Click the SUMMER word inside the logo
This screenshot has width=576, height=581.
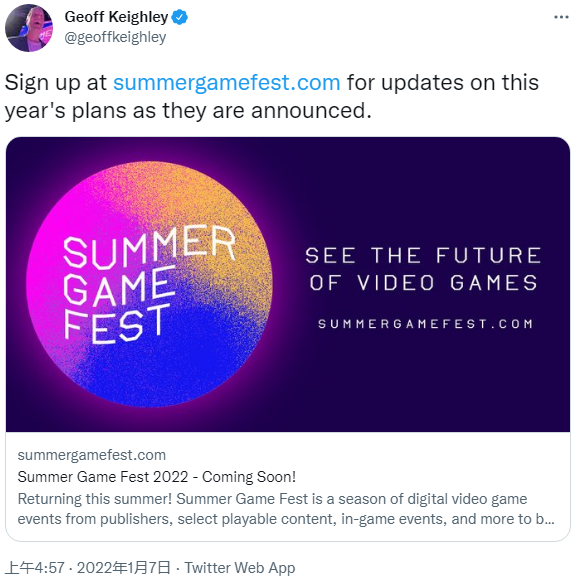149,247
